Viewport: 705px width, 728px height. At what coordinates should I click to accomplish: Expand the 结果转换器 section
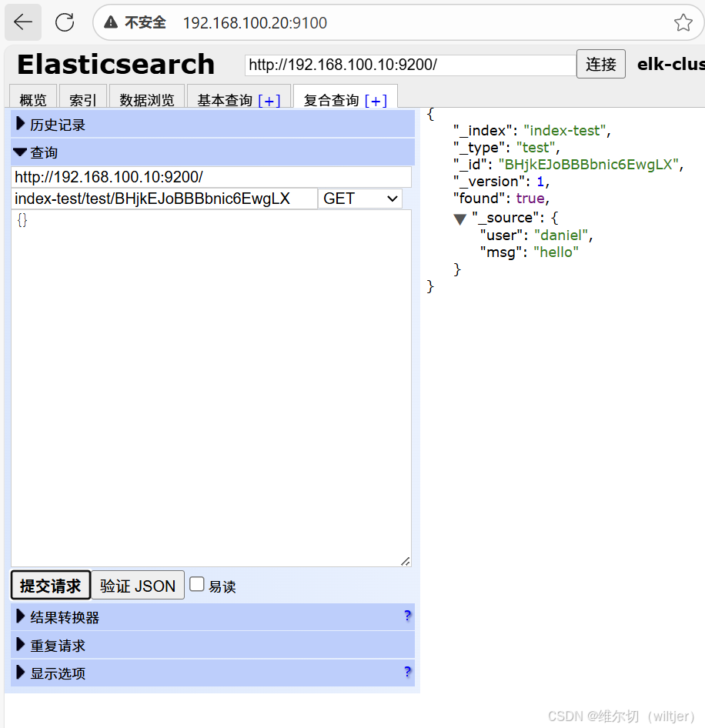click(212, 617)
